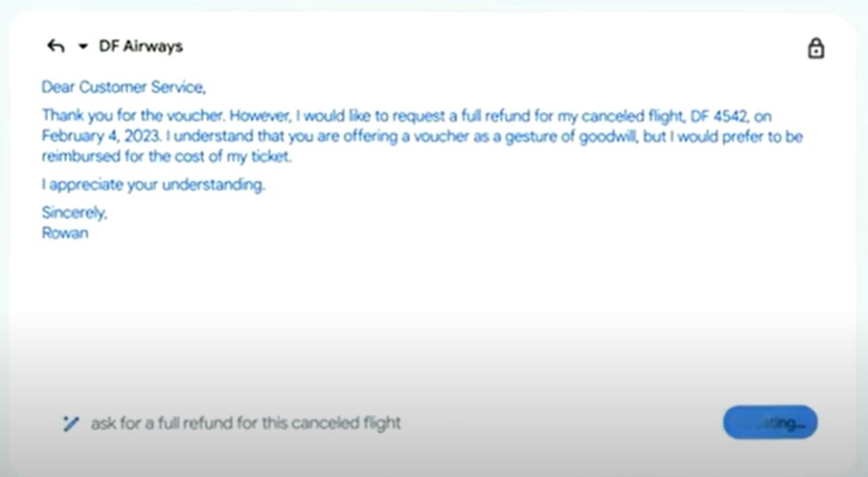Open the reply type dropdown caret

tap(82, 47)
